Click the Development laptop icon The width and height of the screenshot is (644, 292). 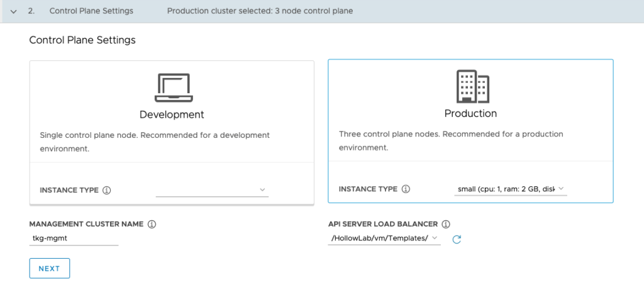(174, 87)
